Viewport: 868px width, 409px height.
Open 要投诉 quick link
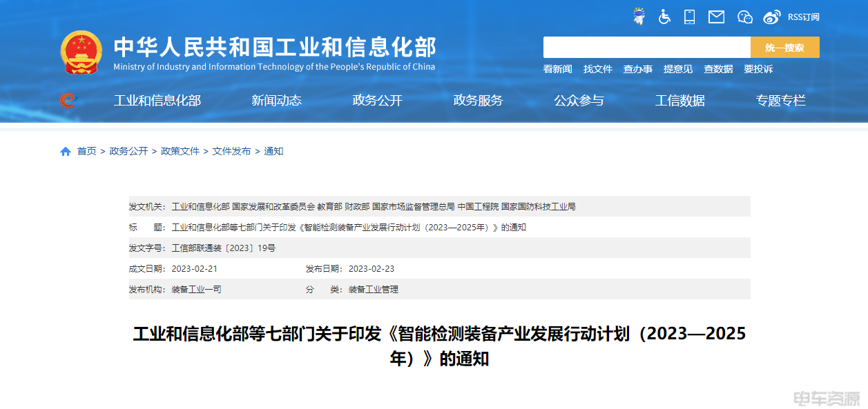(758, 69)
